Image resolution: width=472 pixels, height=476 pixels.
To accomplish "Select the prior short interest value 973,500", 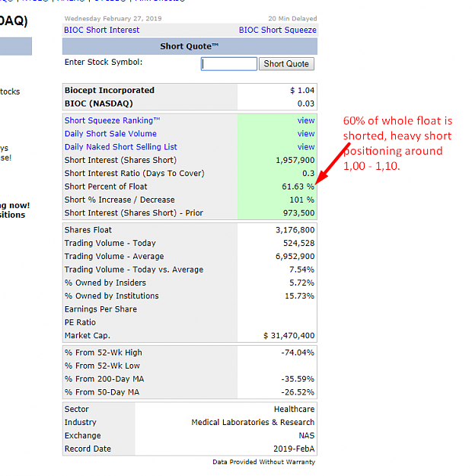I will click(x=298, y=213).
